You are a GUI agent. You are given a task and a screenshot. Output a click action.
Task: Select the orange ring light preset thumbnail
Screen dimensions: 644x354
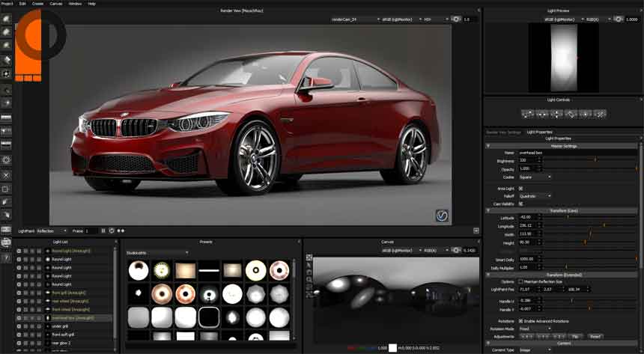(185, 294)
